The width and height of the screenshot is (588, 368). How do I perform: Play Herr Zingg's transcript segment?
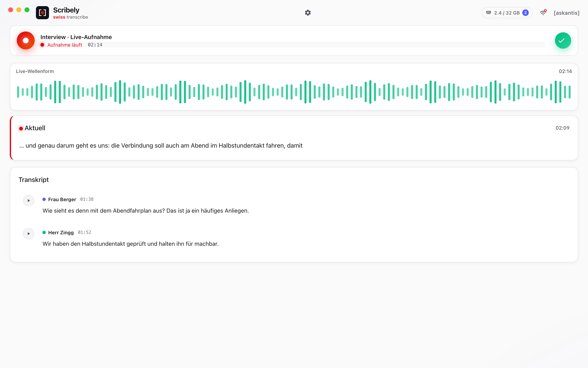(x=28, y=234)
